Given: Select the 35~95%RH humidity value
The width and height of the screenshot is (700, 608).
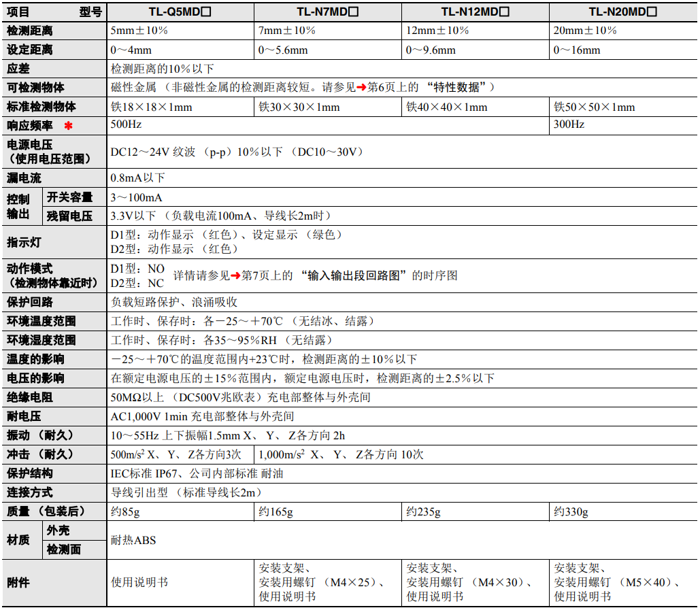Looking at the screenshot, I should click(222, 340).
